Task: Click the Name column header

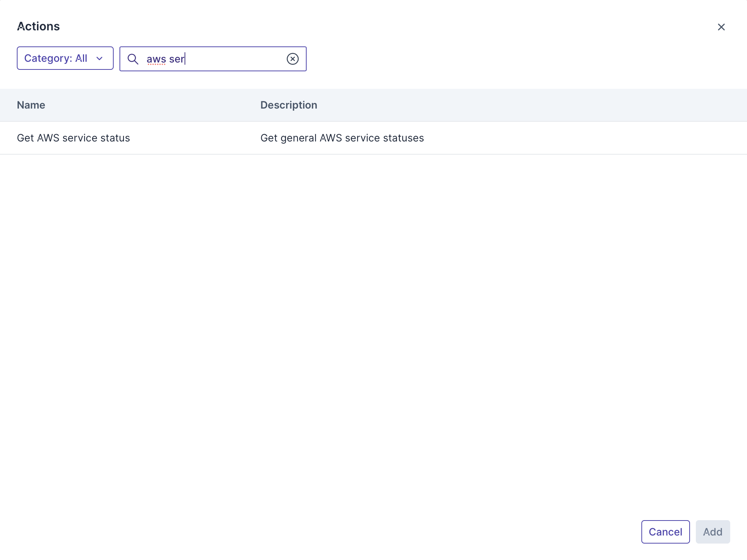Action: 31,105
